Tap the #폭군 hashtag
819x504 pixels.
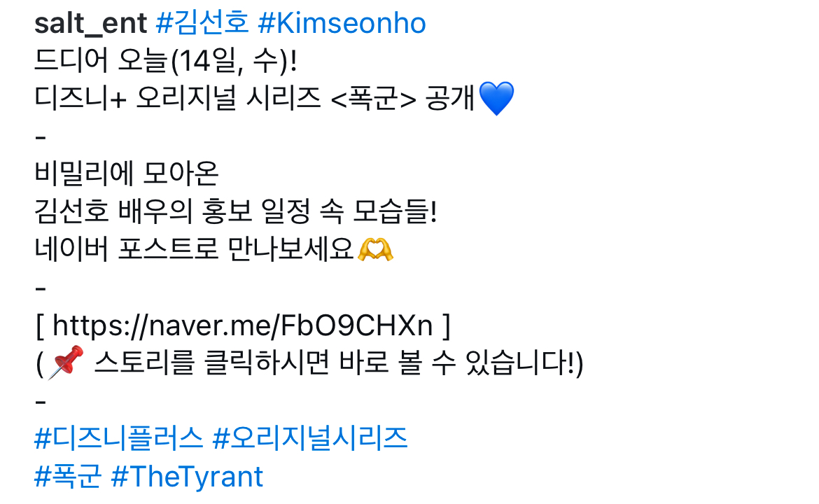pos(68,476)
